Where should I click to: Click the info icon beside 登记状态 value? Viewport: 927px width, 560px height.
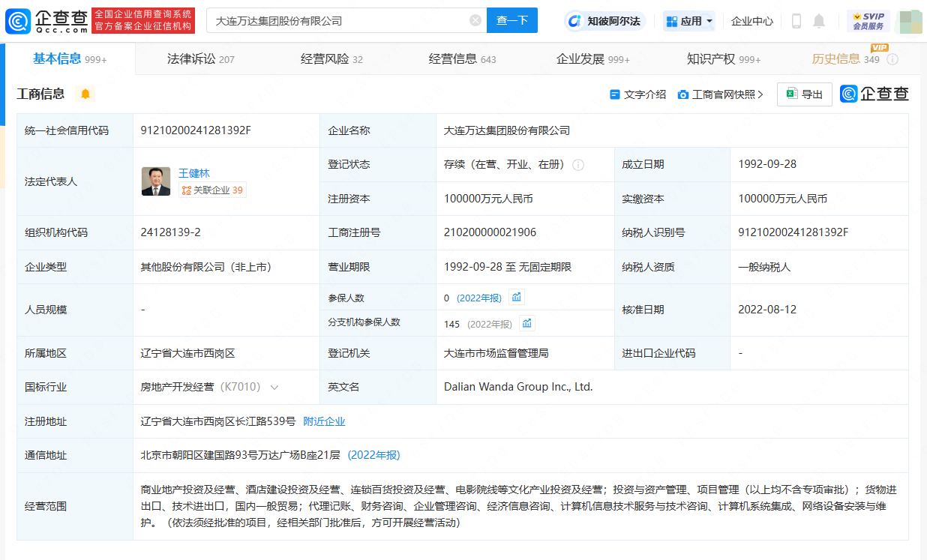[578, 165]
